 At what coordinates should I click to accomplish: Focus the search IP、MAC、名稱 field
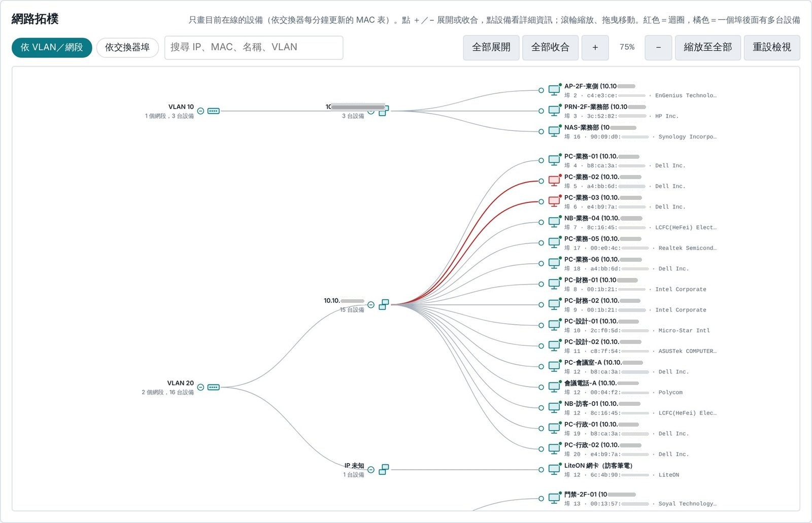pyautogui.click(x=254, y=48)
